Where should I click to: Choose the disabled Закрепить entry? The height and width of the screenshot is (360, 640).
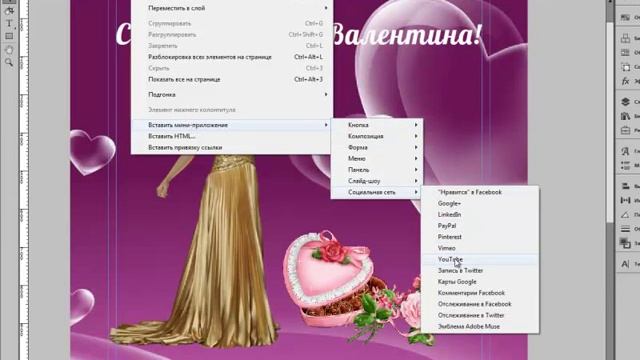pos(232,46)
